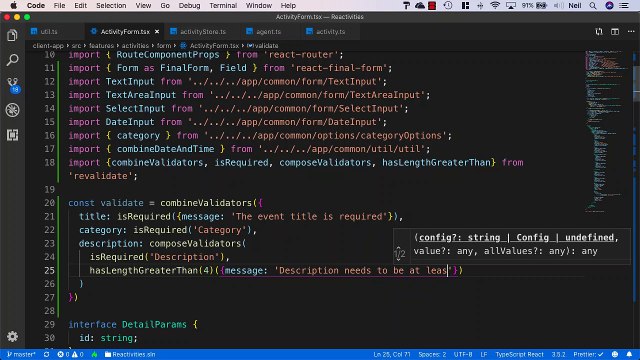Click the Prettier status indicator
640x360 pixels.
(588, 354)
